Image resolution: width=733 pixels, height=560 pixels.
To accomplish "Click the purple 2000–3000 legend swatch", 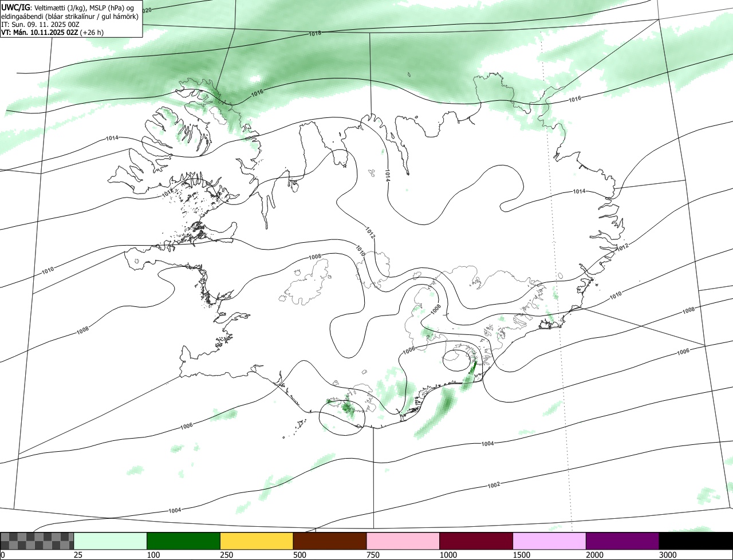I will click(x=622, y=541).
